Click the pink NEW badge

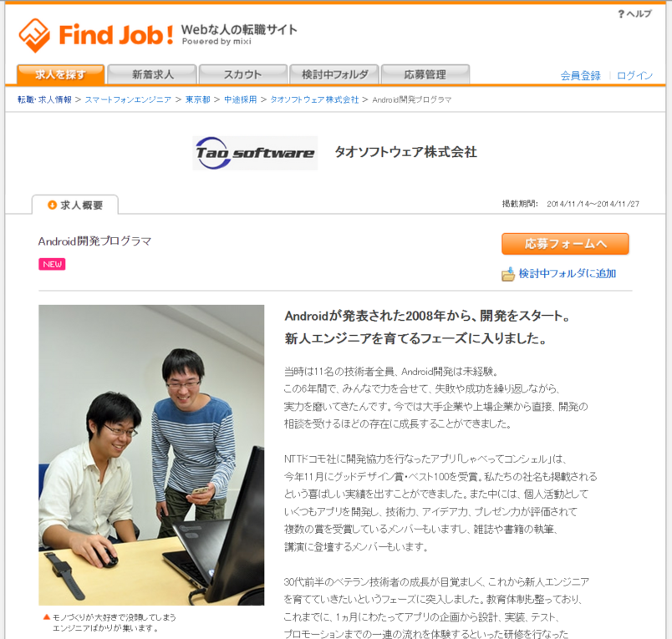pos(52,264)
